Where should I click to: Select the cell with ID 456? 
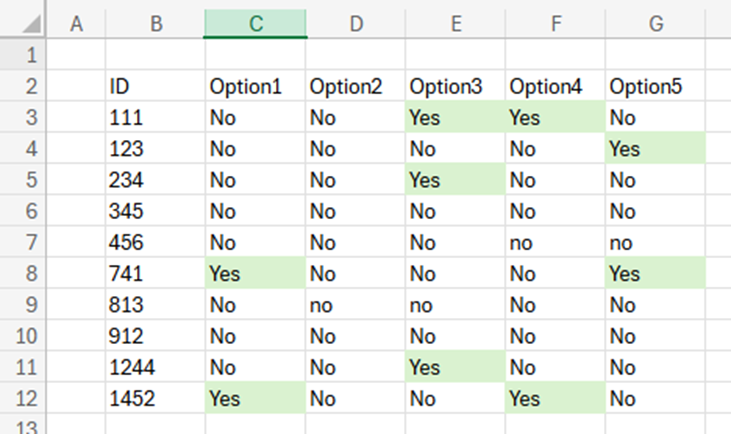click(x=155, y=242)
